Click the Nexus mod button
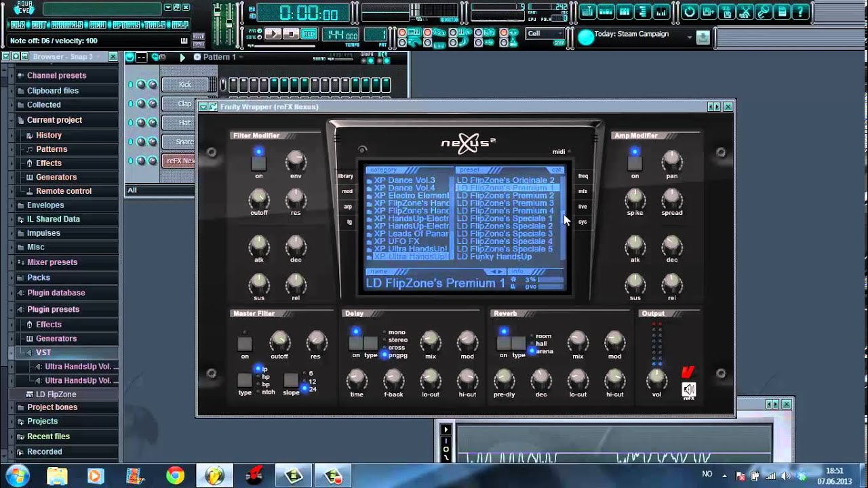 pyautogui.click(x=347, y=191)
